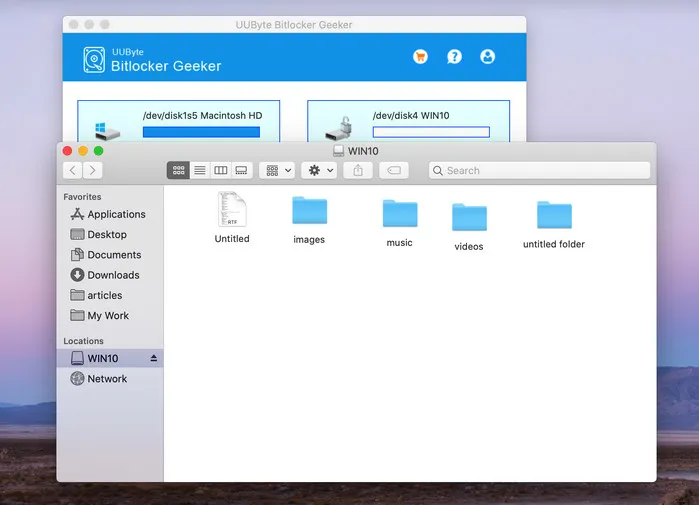Click the Bitlocker Geeker logo icon
Viewport: 699px width, 505px height.
pyautogui.click(x=94, y=59)
